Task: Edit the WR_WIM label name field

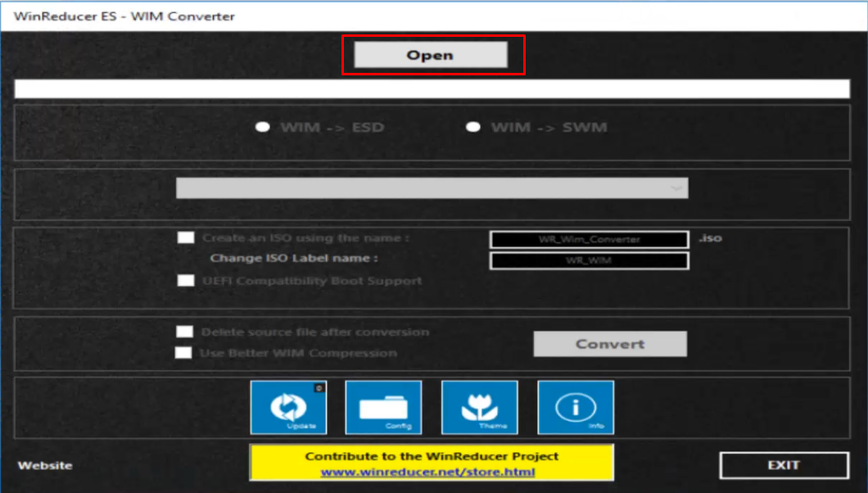Action: 589,260
